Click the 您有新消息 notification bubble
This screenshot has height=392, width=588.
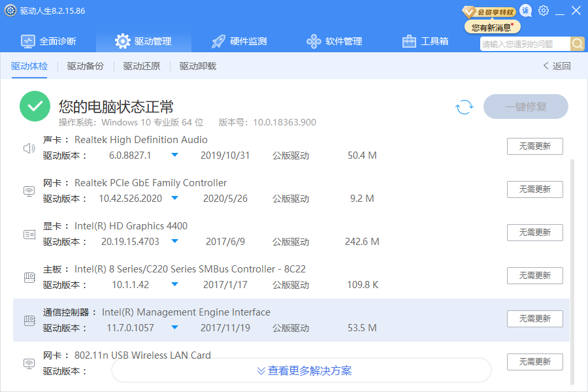point(493,27)
